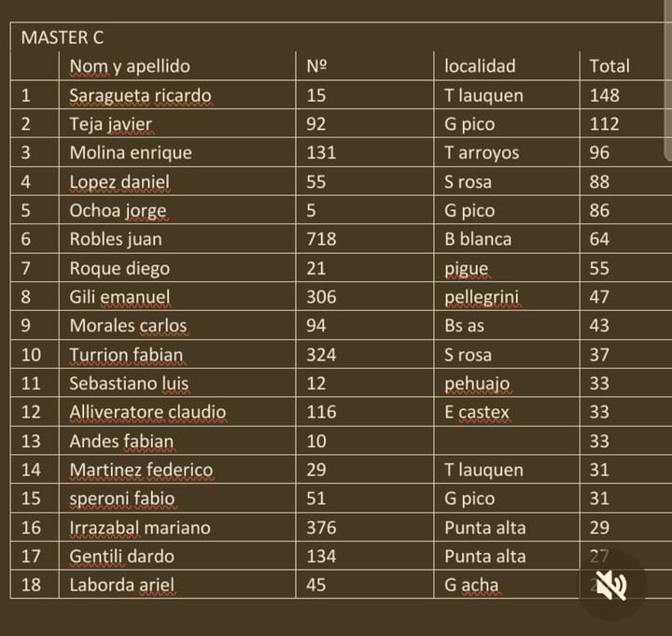Image resolution: width=672 pixels, height=636 pixels.
Task: Select the "pehuajo" locality cell
Action: (477, 384)
